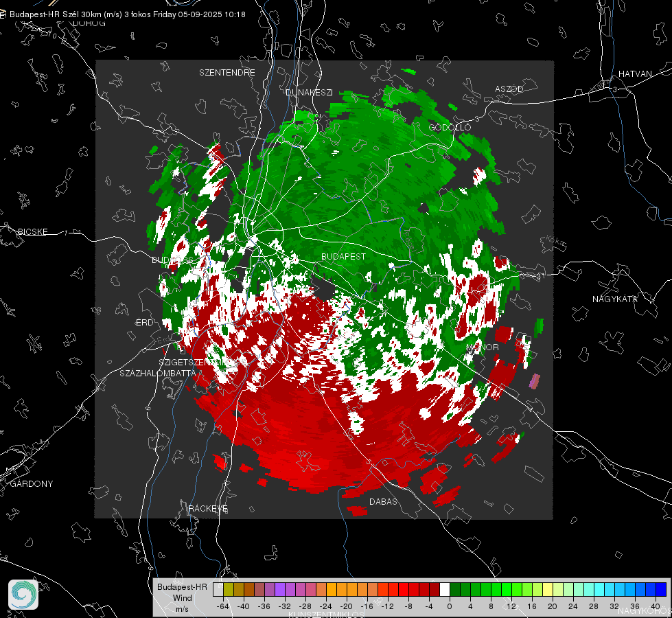672x618 pixels.
Task: Click the -24 value on the legend scale
Action: (x=326, y=606)
